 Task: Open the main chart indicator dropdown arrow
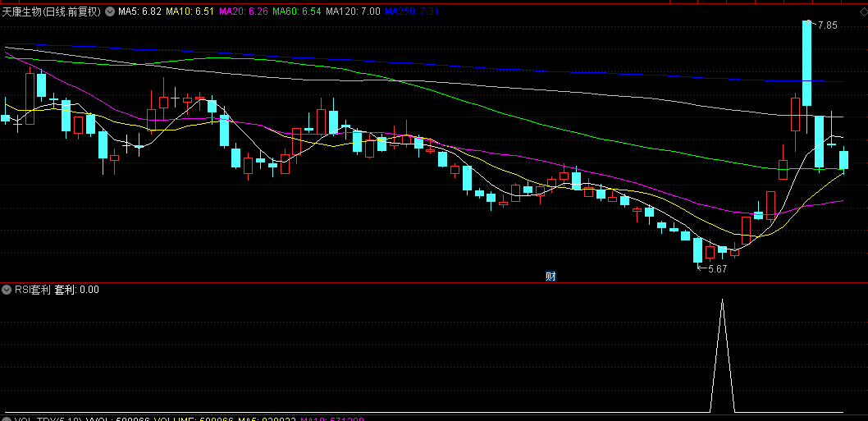[x=110, y=11]
